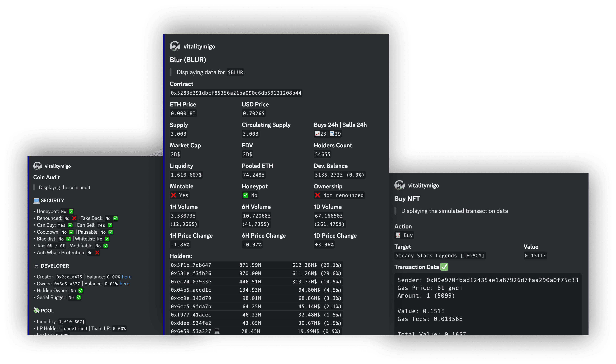Open the 'here' link for Owner balance

click(124, 283)
